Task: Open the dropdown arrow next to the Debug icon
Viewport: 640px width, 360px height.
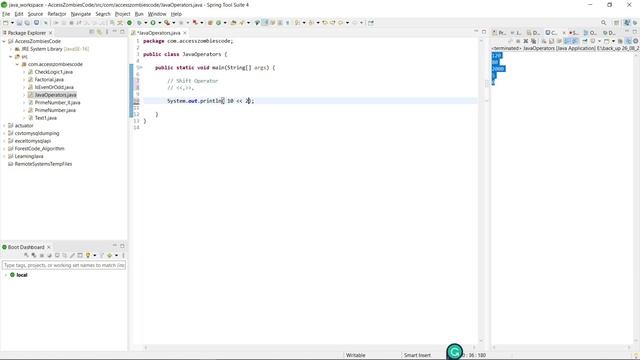Action: (x=146, y=23)
